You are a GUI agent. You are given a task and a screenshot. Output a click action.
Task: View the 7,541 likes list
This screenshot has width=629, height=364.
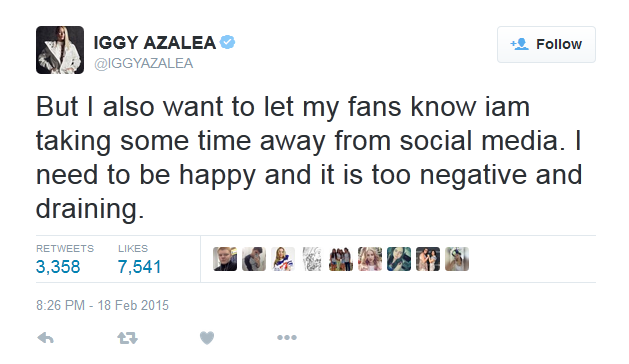point(140,267)
